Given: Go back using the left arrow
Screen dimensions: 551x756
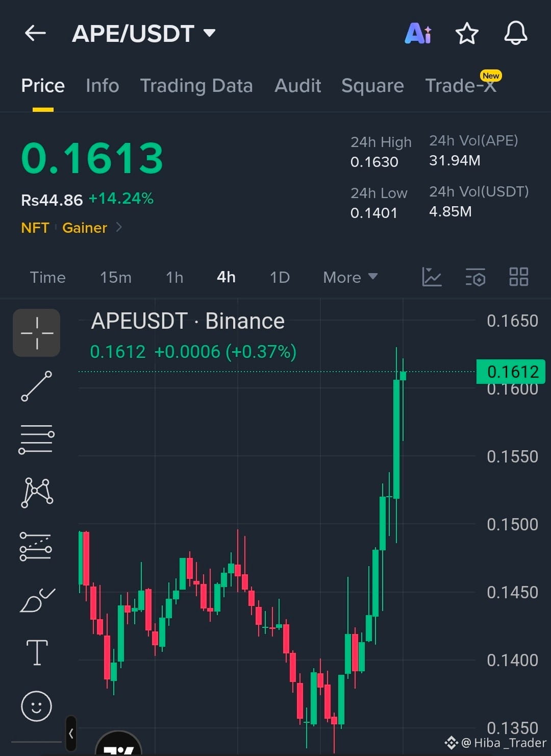Looking at the screenshot, I should point(35,33).
